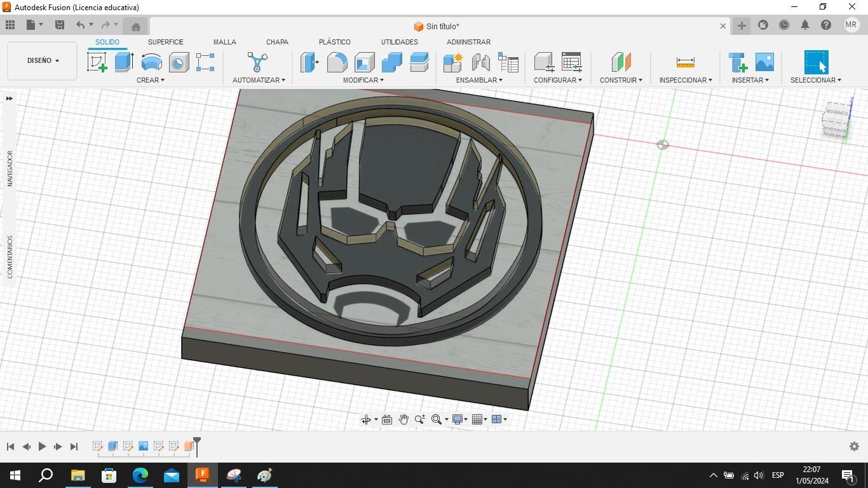This screenshot has height=488, width=868.
Task: Expand the INSPECCIONAR menu
Action: pos(686,80)
